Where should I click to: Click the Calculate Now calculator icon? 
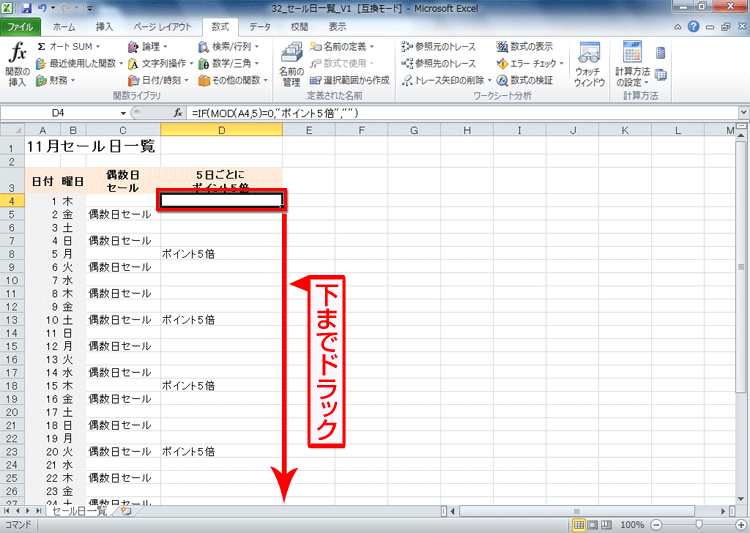pos(661,53)
